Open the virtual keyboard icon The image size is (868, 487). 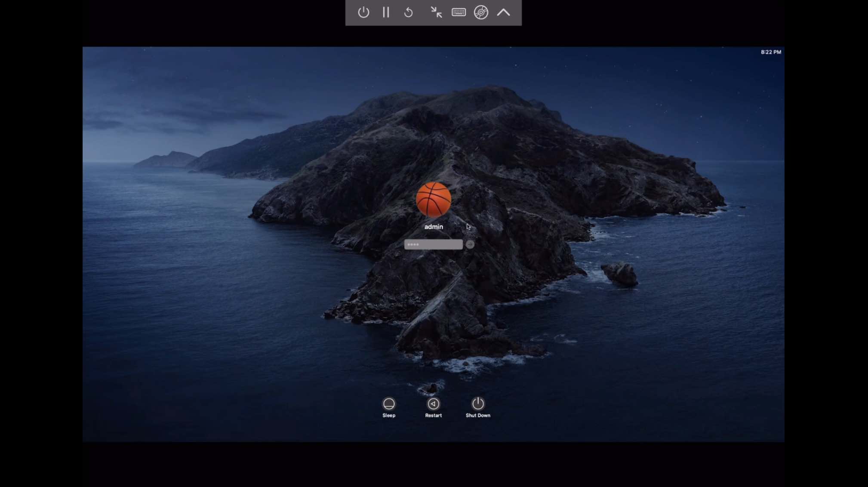[459, 12]
